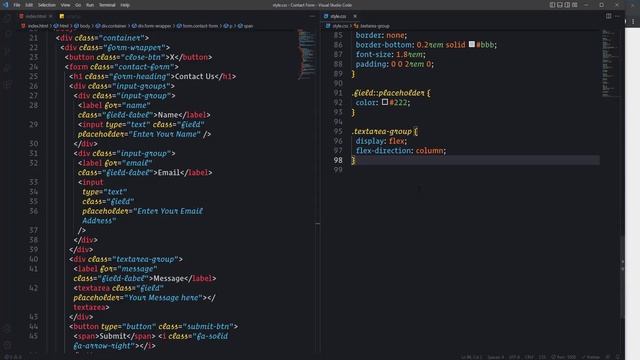The height and width of the screenshot is (360, 640).
Task: Open the Accounts icon in activity bar
Action: click(x=7, y=329)
